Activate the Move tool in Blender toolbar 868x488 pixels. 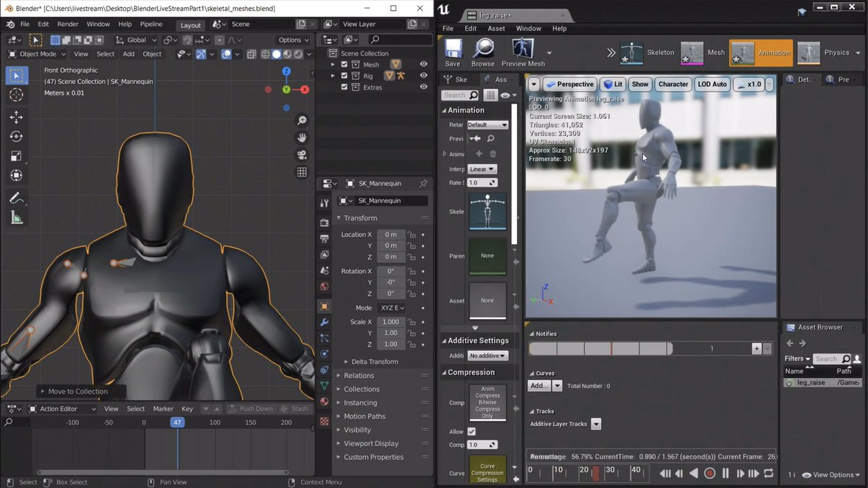click(17, 117)
